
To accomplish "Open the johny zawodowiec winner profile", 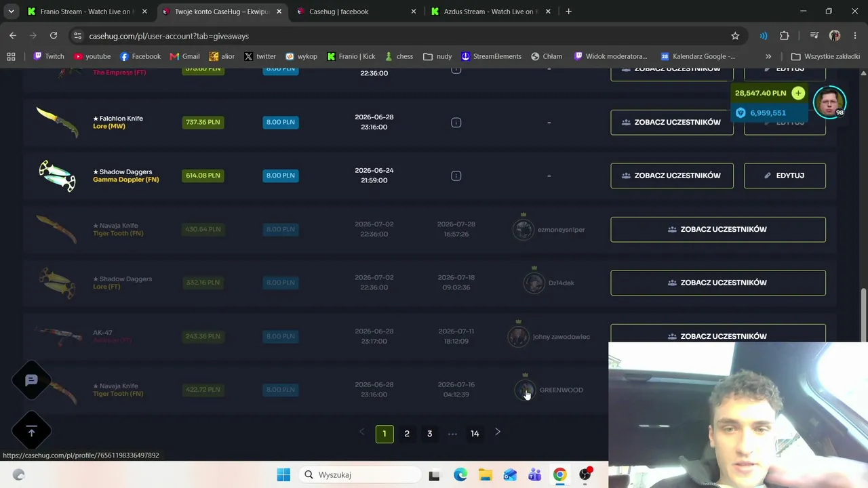I will (x=549, y=336).
